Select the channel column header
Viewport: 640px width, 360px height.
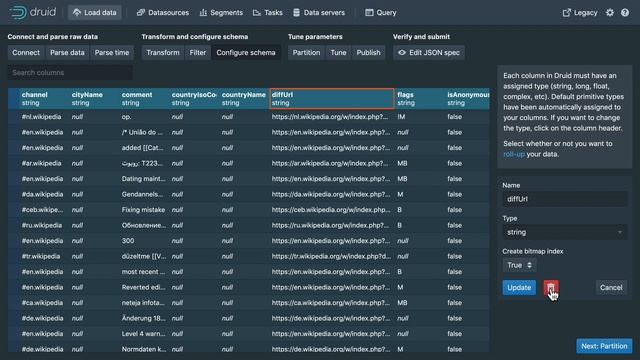click(x=43, y=99)
